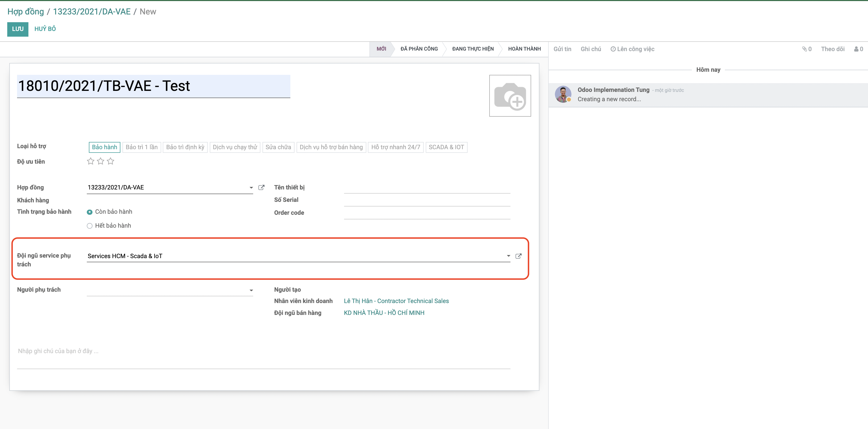868x429 pixels.
Task: Click the attachments paperclip counter
Action: [x=806, y=49]
